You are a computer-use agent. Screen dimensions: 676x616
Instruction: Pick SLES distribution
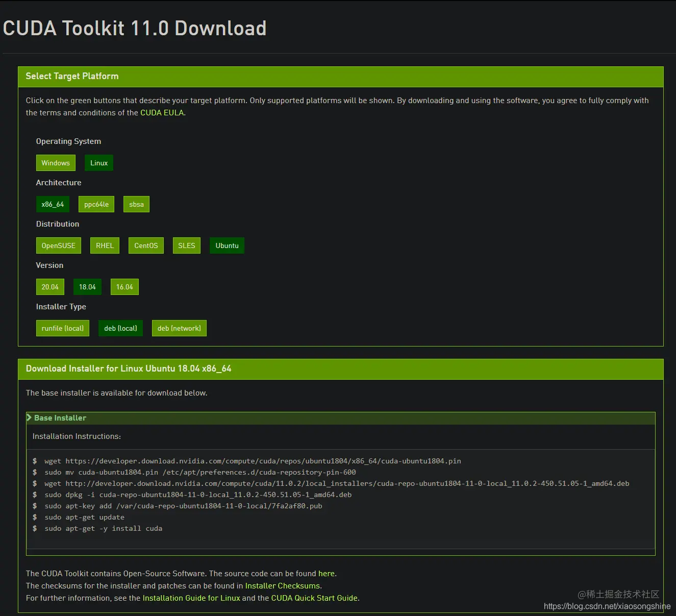[187, 245]
